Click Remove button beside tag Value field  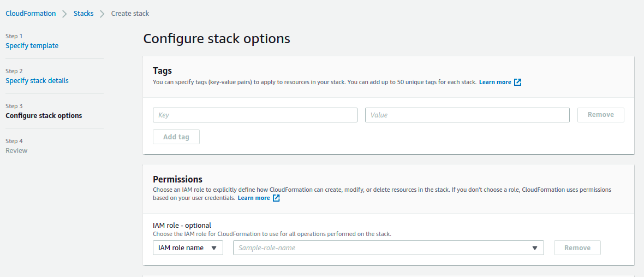click(x=601, y=115)
